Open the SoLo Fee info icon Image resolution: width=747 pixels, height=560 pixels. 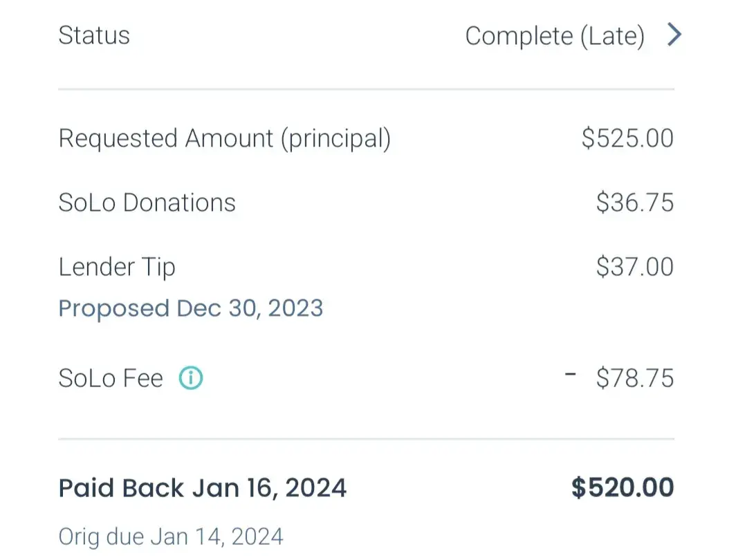[x=191, y=378]
